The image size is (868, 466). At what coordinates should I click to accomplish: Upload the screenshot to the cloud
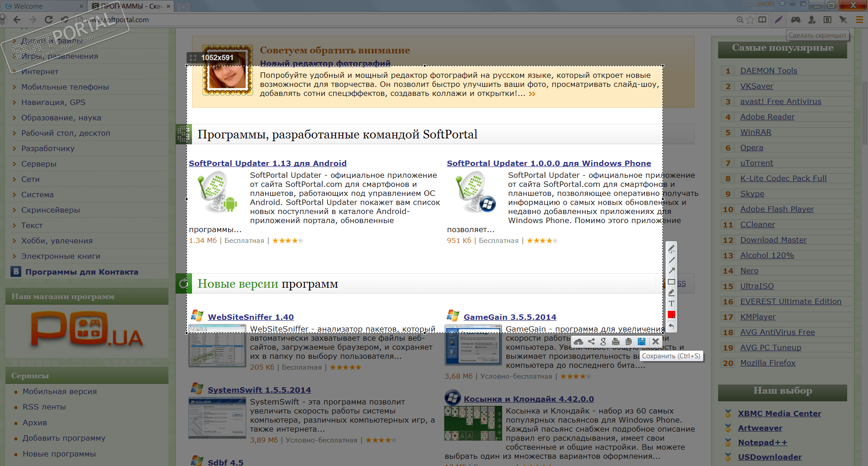pyautogui.click(x=579, y=342)
